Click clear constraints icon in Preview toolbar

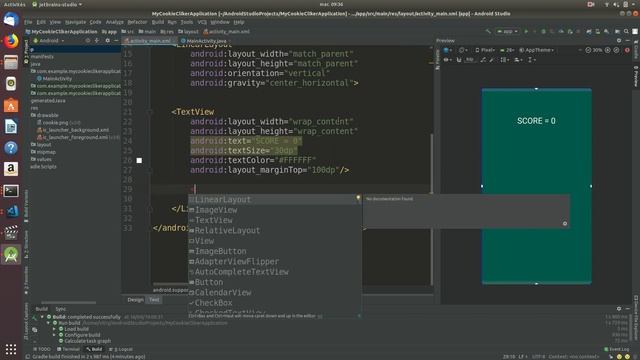[483, 60]
